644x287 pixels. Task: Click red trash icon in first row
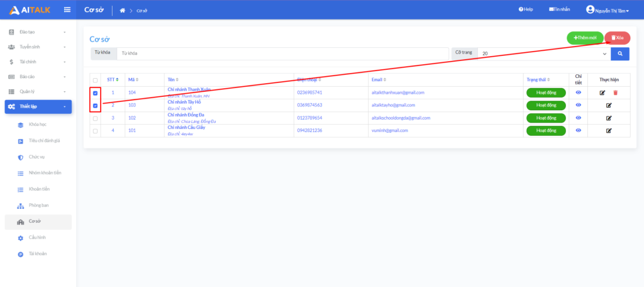[x=616, y=93]
